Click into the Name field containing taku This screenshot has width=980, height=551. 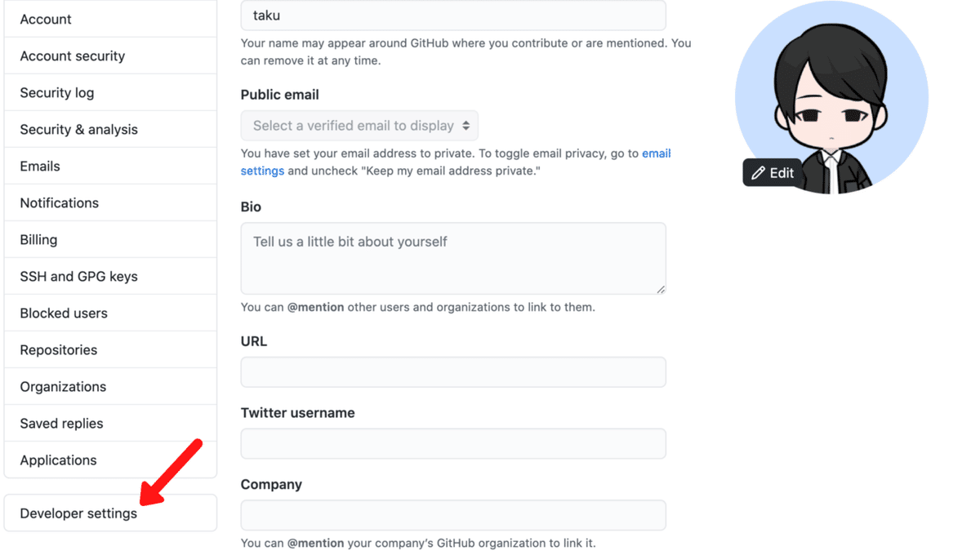[453, 16]
